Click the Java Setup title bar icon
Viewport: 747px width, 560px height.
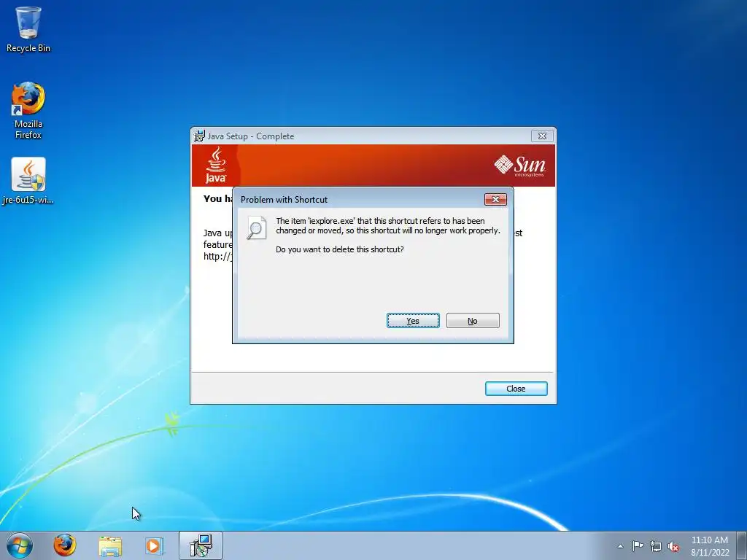click(199, 136)
